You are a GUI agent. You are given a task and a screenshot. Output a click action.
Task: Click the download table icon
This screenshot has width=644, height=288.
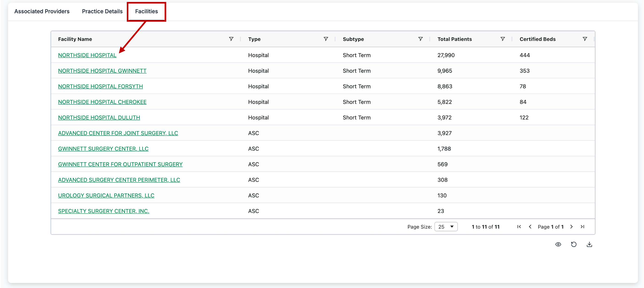click(589, 244)
